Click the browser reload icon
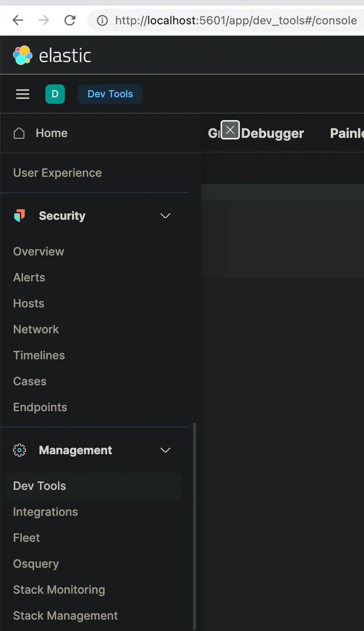Image resolution: width=364 pixels, height=631 pixels. pos(70,20)
